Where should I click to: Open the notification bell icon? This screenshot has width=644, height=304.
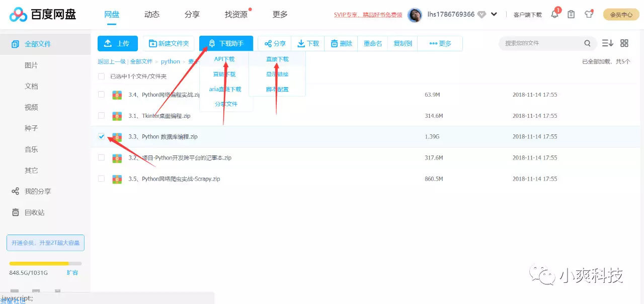pyautogui.click(x=554, y=15)
